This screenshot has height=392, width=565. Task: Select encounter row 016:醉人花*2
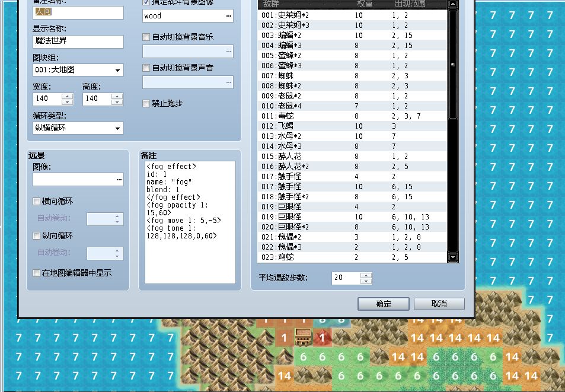[x=353, y=167]
